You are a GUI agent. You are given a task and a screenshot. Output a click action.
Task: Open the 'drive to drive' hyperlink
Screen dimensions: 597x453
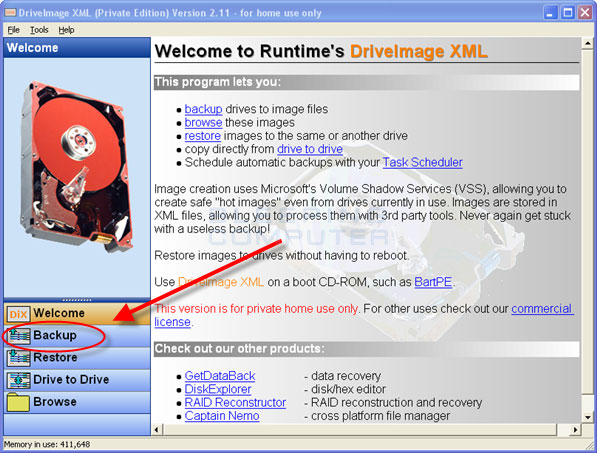pyautogui.click(x=310, y=149)
